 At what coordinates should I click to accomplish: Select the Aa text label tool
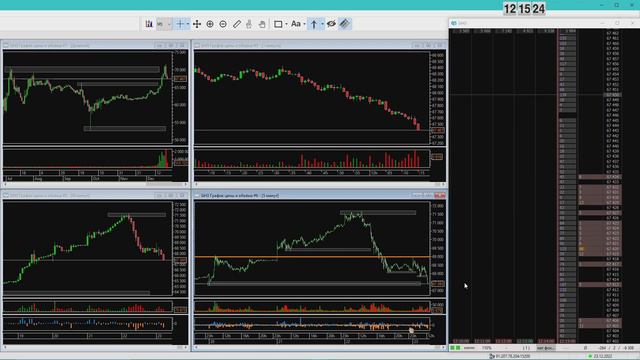[x=296, y=24]
